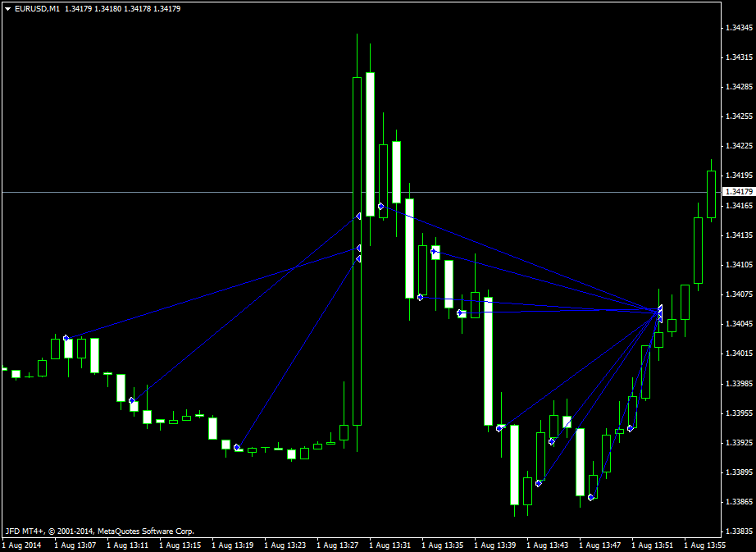
Task: Click the 1.34195 price scale label
Action: pos(739,176)
